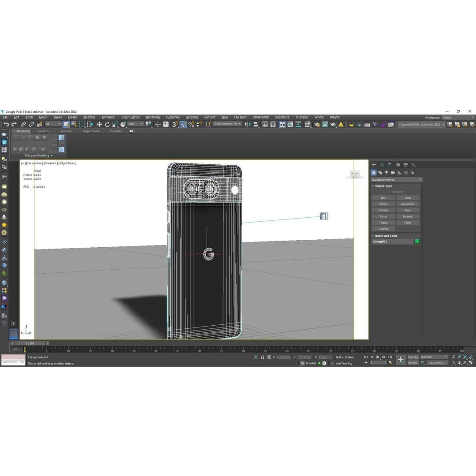Toggle the Percent Snap icon
The width and height of the screenshot is (476, 476).
tap(191, 124)
